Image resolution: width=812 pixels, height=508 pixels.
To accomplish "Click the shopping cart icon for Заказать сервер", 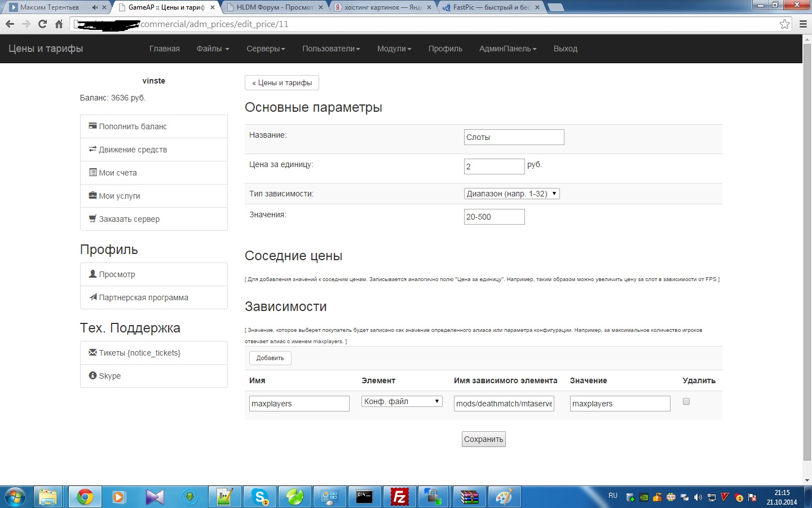I will tap(92, 218).
